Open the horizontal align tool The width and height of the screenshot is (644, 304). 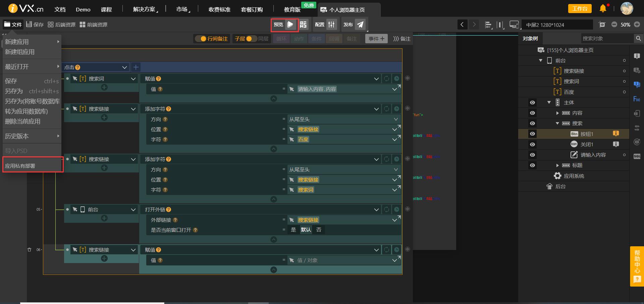488,25
